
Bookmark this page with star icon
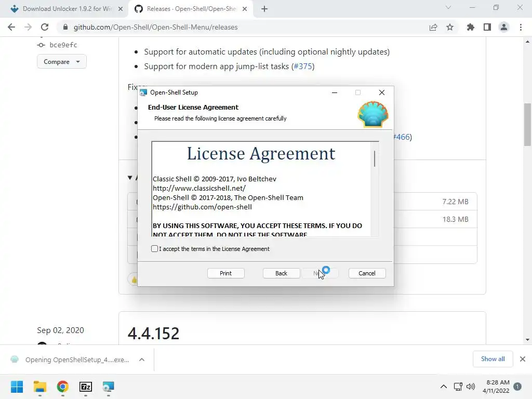click(x=450, y=27)
